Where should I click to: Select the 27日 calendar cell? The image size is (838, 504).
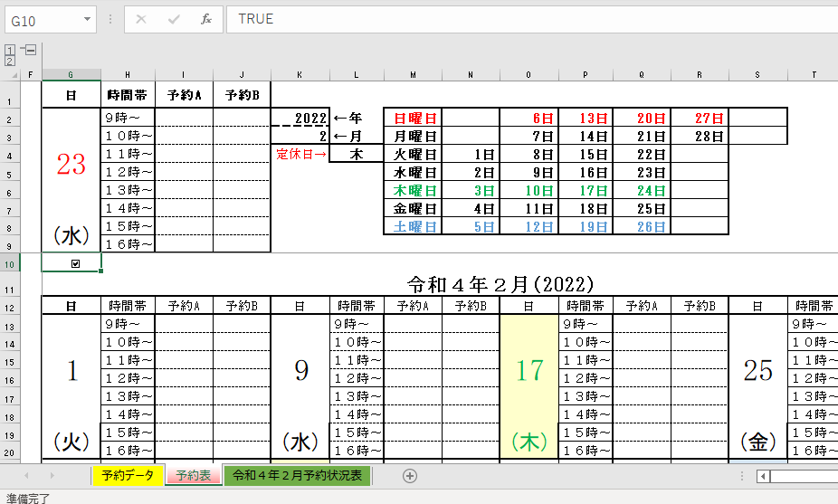(x=700, y=118)
